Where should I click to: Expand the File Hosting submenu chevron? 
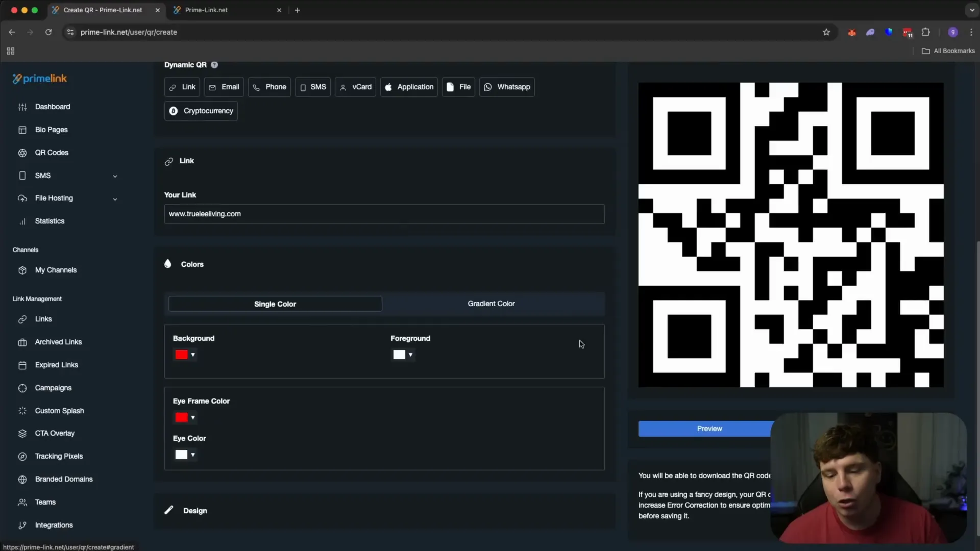pos(115,199)
